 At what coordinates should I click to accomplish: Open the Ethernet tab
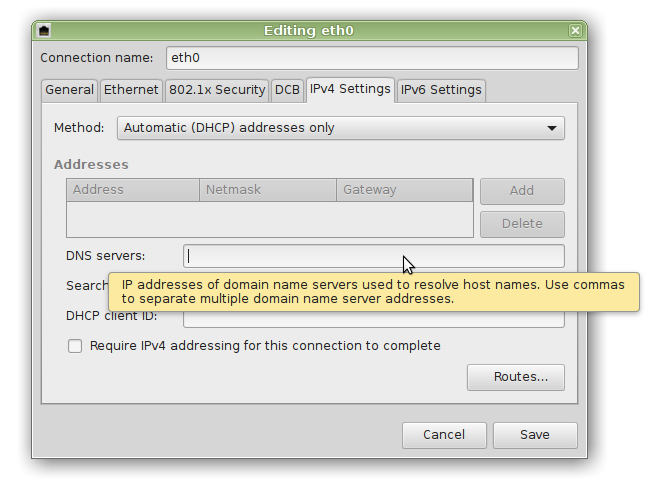(x=131, y=90)
